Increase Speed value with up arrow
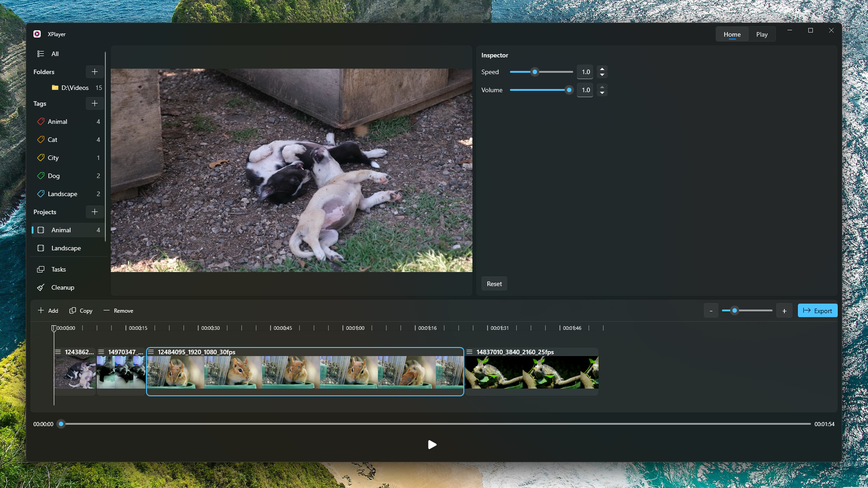868x488 pixels. [x=602, y=69]
